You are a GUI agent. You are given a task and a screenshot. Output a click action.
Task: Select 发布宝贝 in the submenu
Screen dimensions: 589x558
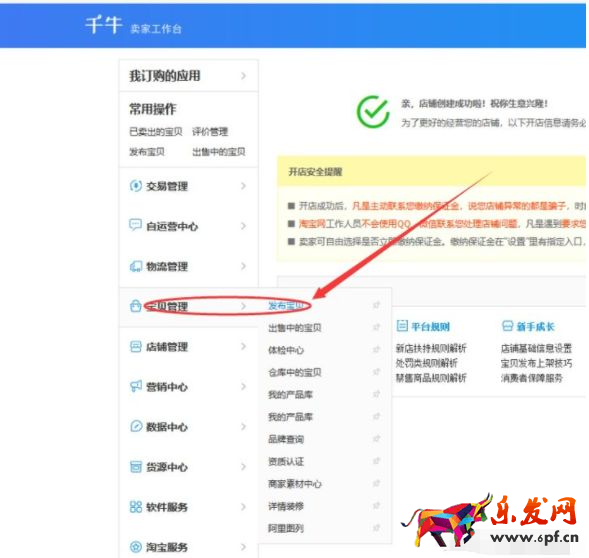point(286,306)
